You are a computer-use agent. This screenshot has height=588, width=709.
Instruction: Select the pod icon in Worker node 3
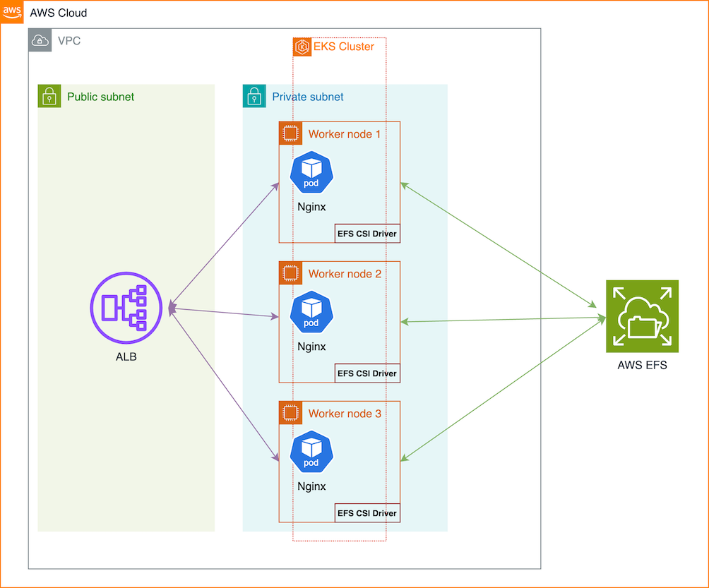(x=311, y=452)
